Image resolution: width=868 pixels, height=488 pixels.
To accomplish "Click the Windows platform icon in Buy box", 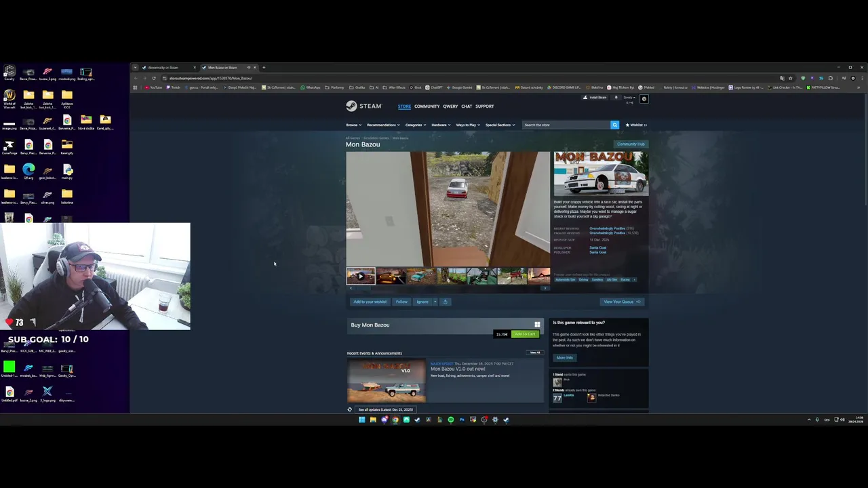I will (537, 325).
